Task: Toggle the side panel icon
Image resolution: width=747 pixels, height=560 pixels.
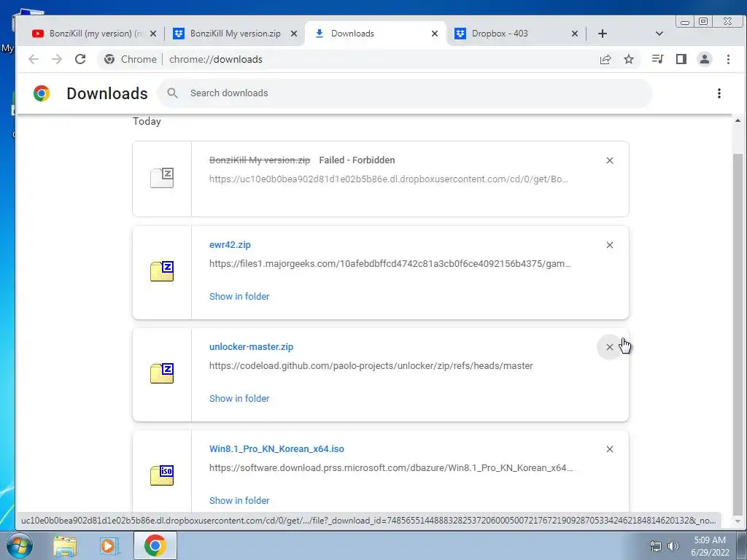Action: click(x=681, y=59)
